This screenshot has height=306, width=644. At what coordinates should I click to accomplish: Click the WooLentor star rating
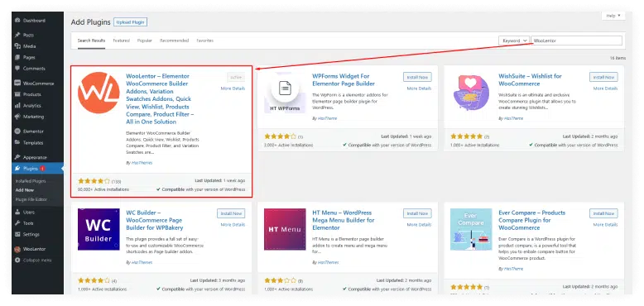pos(94,181)
